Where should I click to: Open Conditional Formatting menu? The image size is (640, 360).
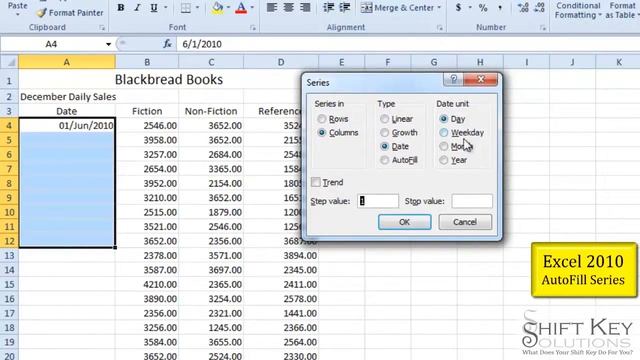[x=578, y=11]
